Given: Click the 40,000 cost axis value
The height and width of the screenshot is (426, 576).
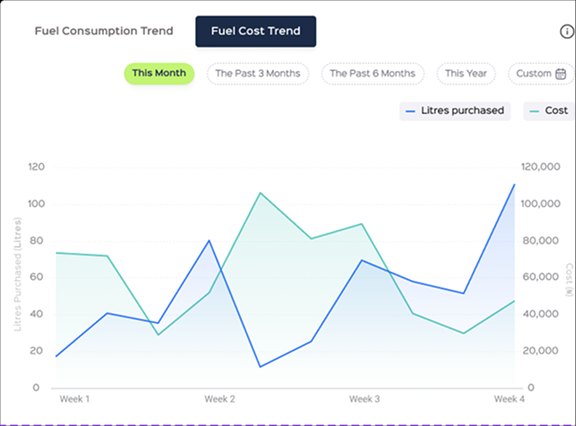Looking at the screenshot, I should click(x=540, y=314).
